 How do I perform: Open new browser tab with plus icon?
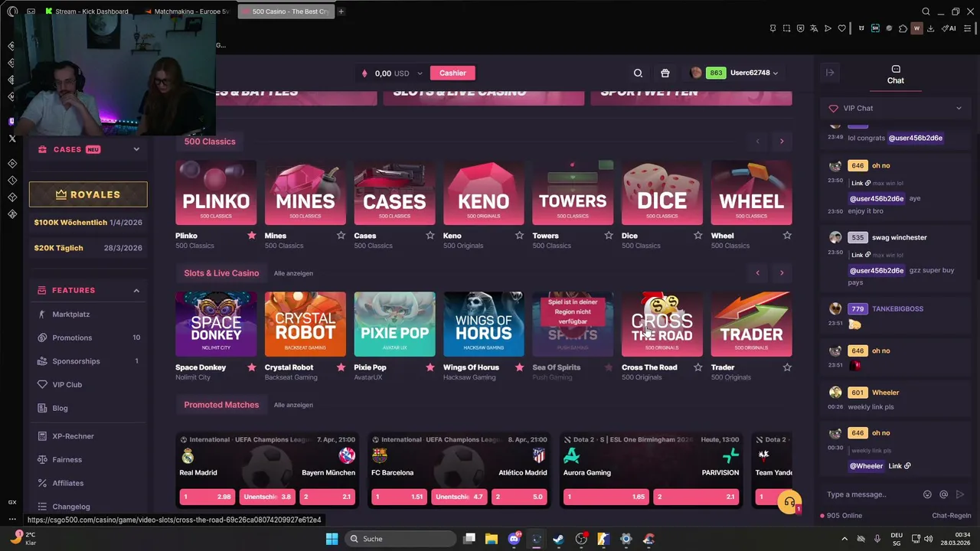(341, 11)
